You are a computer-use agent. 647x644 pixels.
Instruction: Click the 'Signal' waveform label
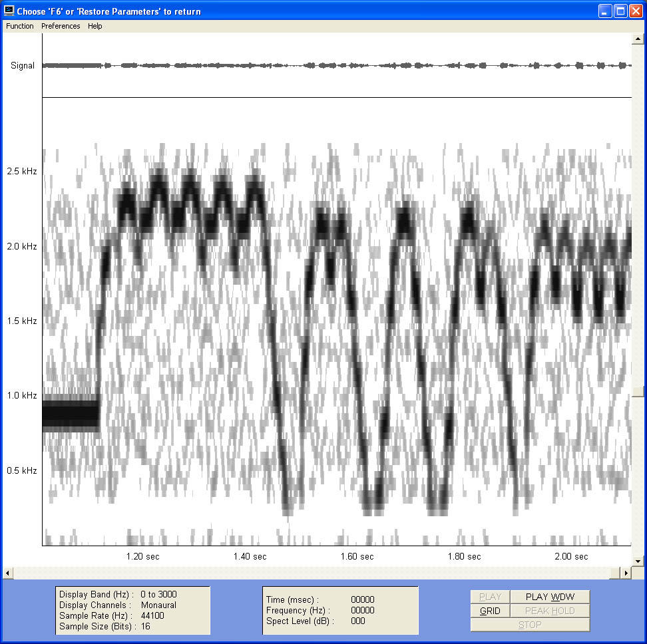click(23, 66)
